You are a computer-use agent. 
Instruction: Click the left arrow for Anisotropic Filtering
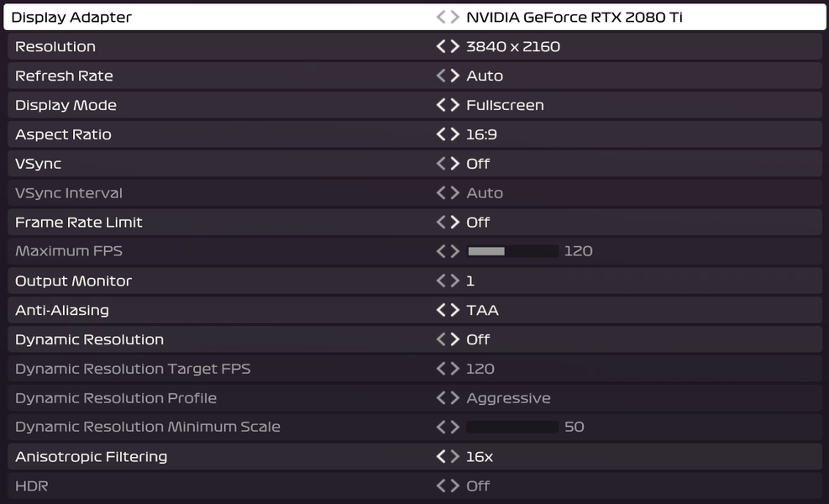441,457
